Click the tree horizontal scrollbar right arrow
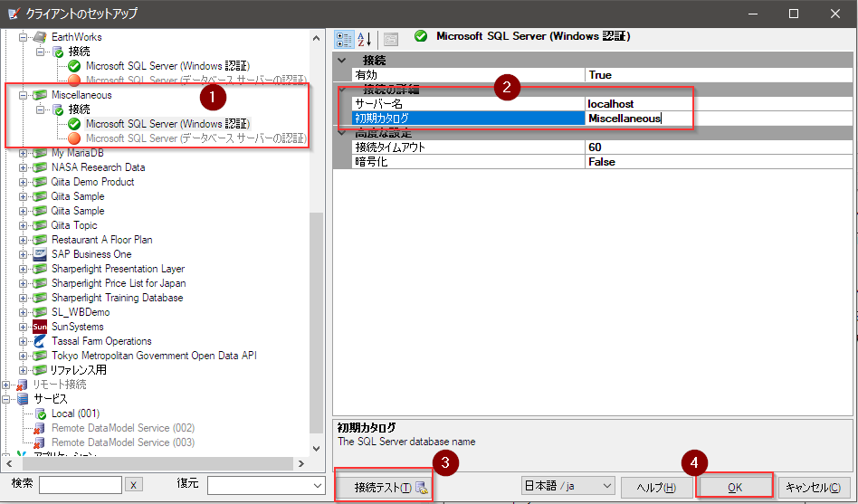 (x=301, y=463)
